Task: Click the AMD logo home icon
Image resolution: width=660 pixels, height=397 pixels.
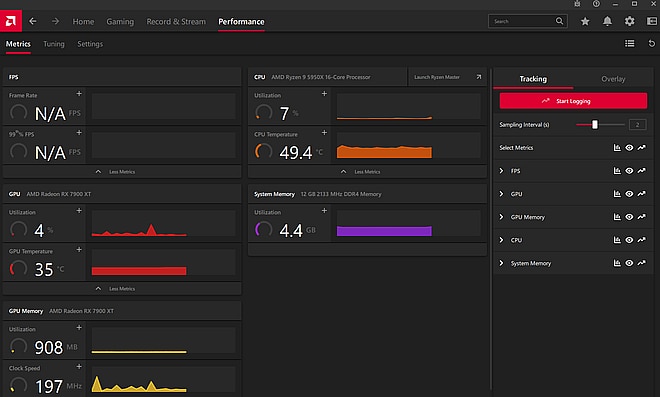Action: point(11,21)
